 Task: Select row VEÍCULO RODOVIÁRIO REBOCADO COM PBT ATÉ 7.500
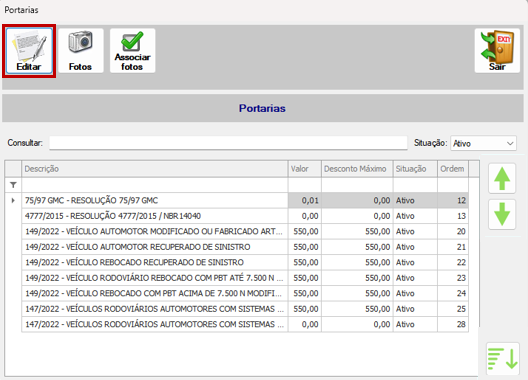245,278
